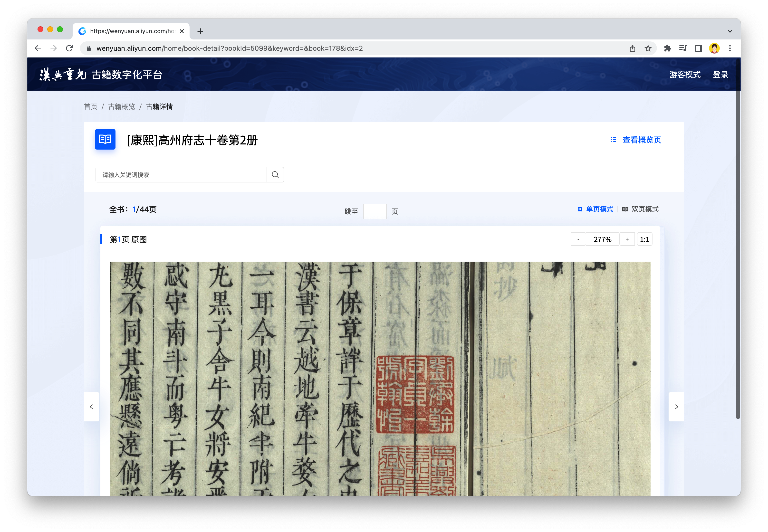Open the share icon in the address bar
768x532 pixels.
(x=632, y=48)
